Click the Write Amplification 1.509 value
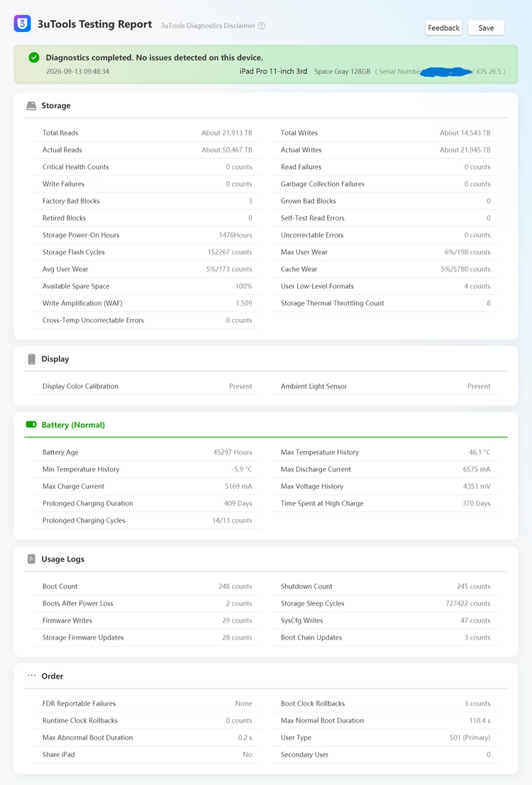Image resolution: width=532 pixels, height=785 pixels. [244, 303]
